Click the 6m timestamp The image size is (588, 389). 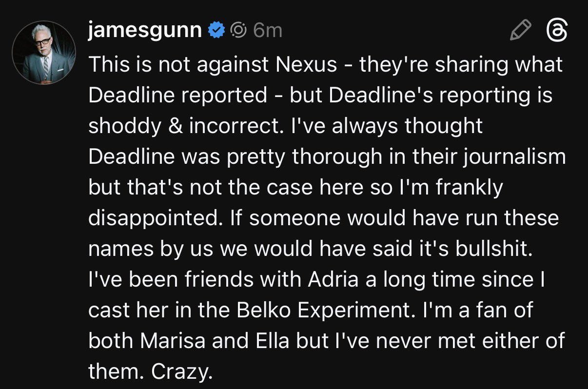coord(268,31)
